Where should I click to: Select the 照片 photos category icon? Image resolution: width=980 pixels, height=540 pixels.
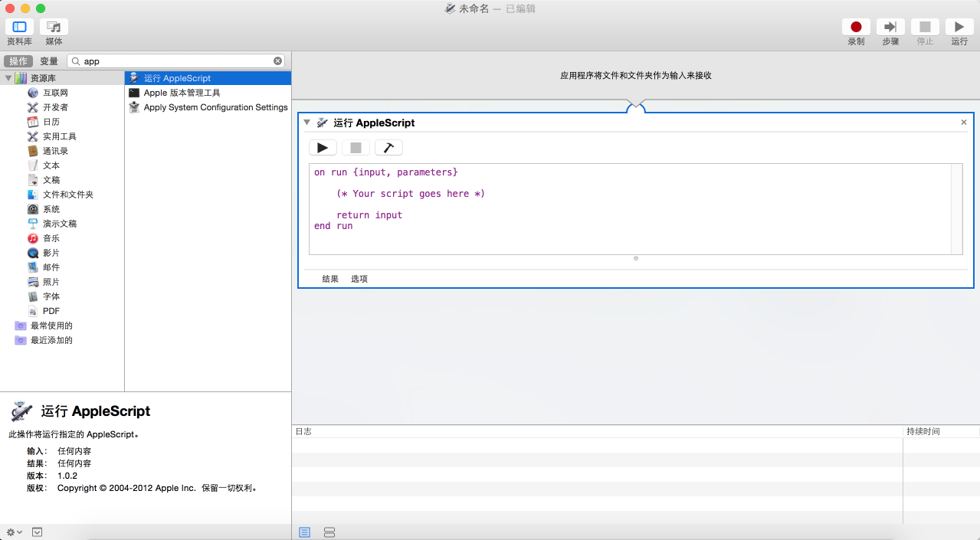33,282
